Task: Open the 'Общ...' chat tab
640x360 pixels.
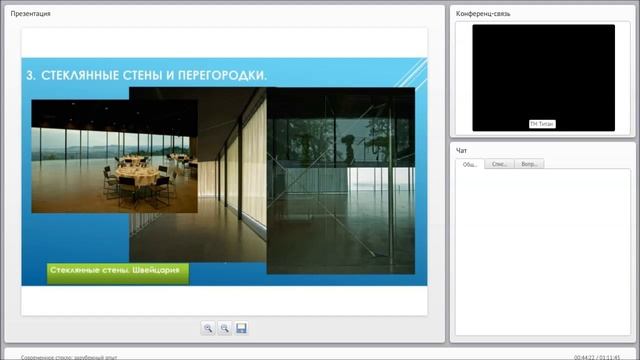Action: (470, 164)
